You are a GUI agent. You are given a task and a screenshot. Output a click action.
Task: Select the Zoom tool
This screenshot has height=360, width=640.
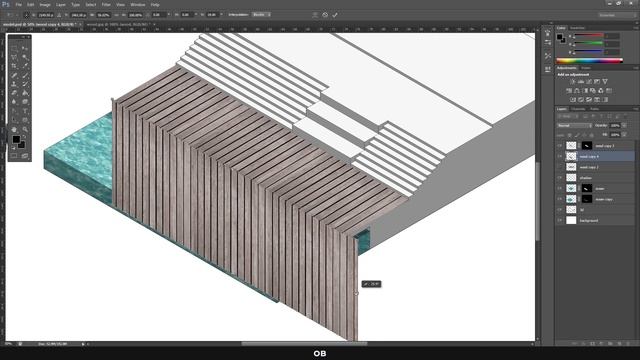click(25, 129)
